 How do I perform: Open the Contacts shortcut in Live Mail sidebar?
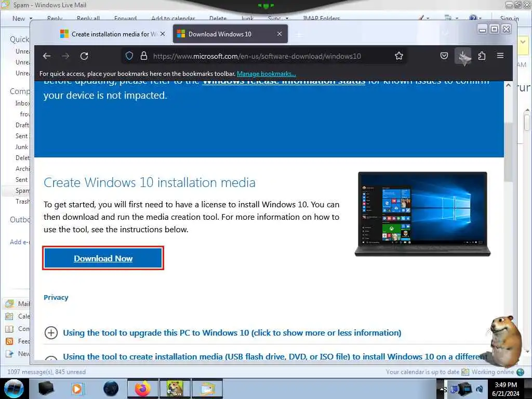pyautogui.click(x=17, y=329)
